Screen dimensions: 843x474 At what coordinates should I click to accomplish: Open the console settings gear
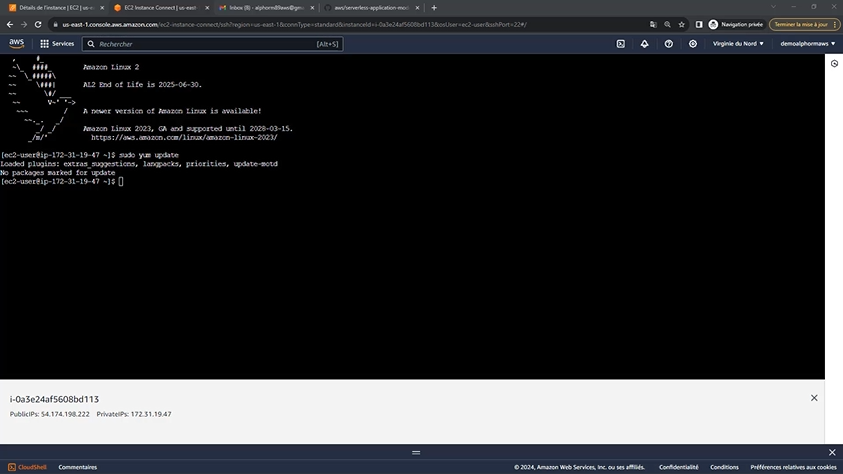(x=693, y=44)
